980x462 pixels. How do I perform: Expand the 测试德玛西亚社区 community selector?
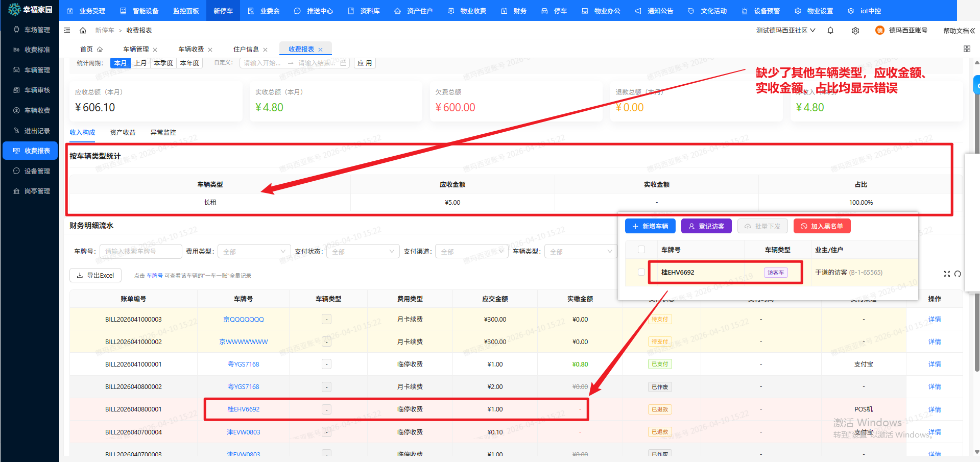tap(785, 31)
